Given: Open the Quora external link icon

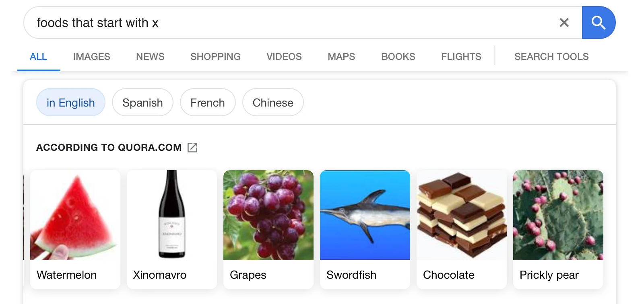Looking at the screenshot, I should (x=192, y=148).
